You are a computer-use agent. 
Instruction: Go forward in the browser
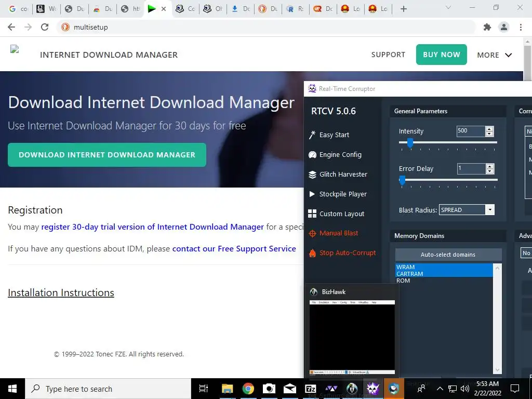28,27
